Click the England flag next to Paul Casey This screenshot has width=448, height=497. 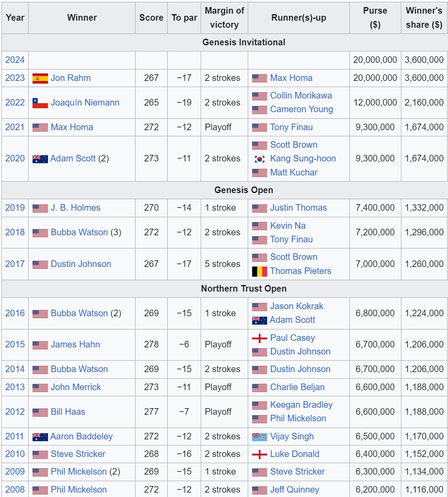(x=259, y=338)
